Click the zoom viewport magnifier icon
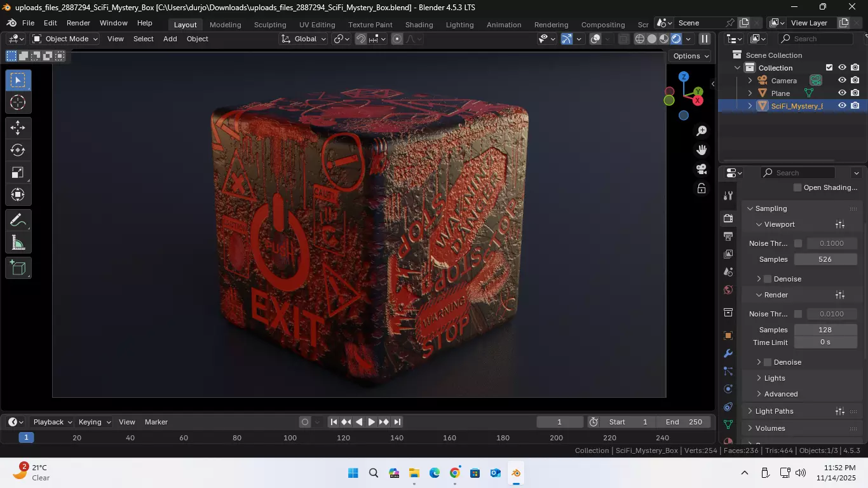 coord(702,131)
